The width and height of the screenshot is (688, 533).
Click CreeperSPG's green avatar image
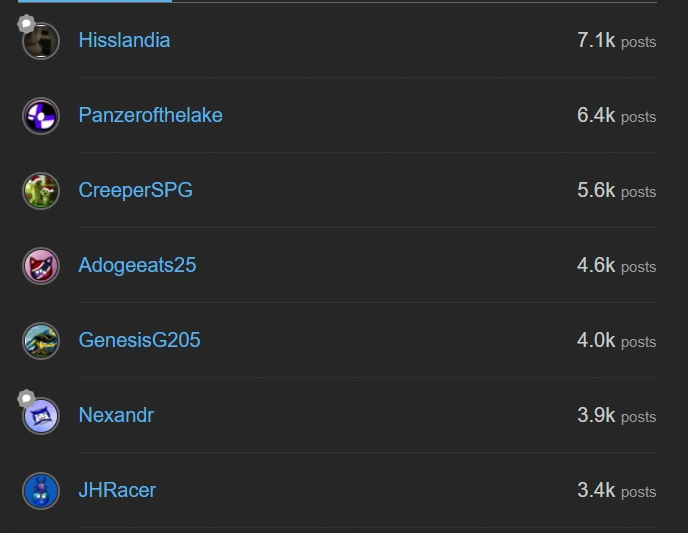click(x=41, y=191)
